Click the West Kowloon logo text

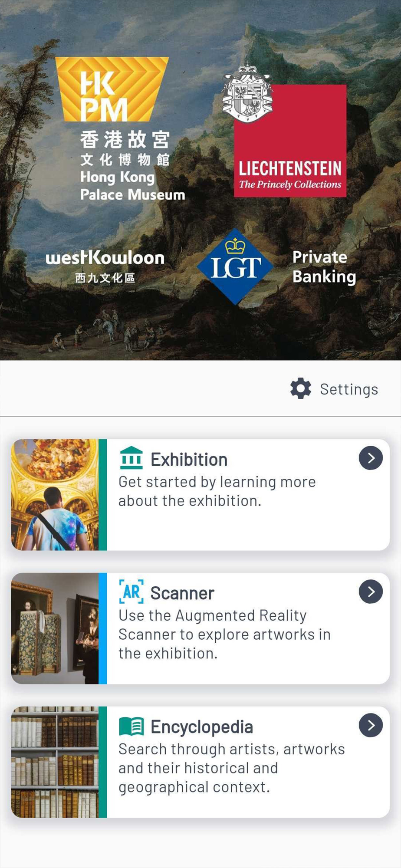tap(105, 266)
